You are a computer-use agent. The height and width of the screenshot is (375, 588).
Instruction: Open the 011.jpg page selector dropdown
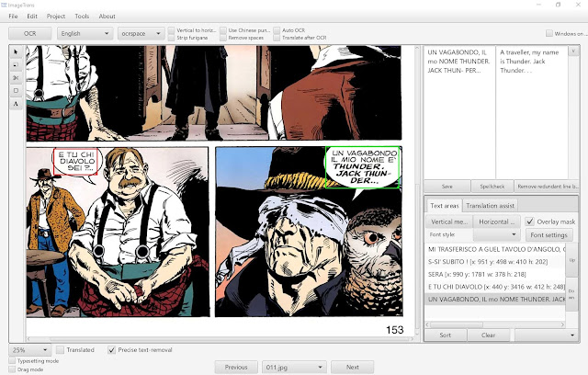294,367
